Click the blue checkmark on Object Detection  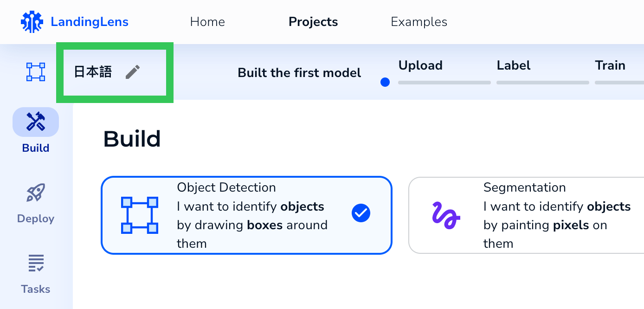pos(361,213)
